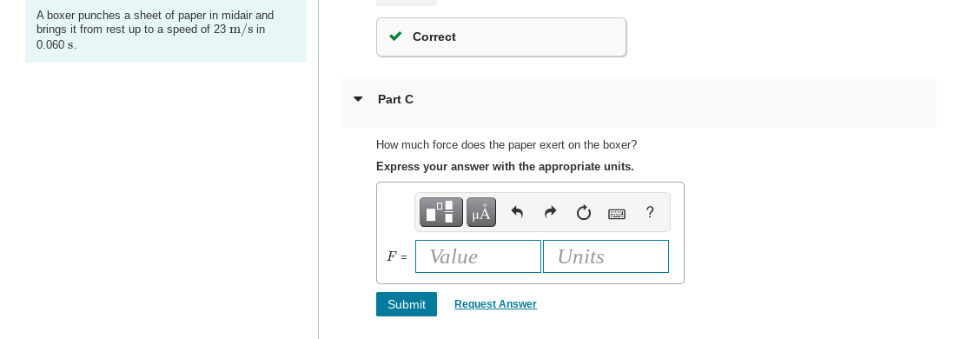Submit the answer for Part C

[x=407, y=304]
